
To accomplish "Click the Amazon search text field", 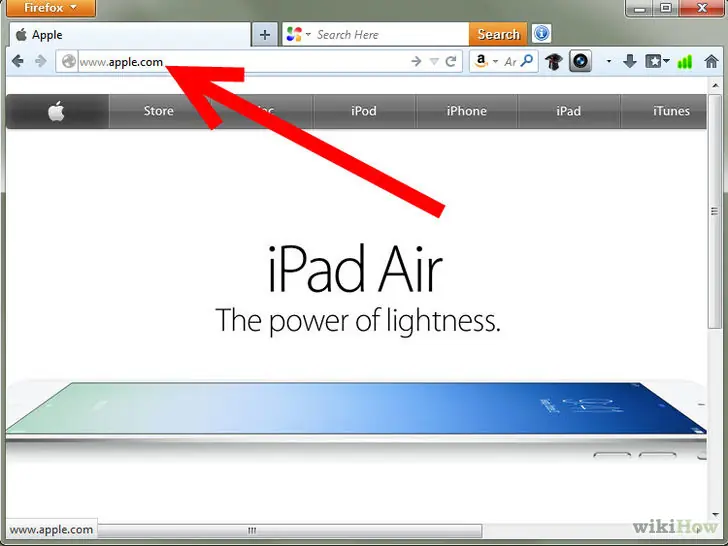I will click(x=510, y=61).
